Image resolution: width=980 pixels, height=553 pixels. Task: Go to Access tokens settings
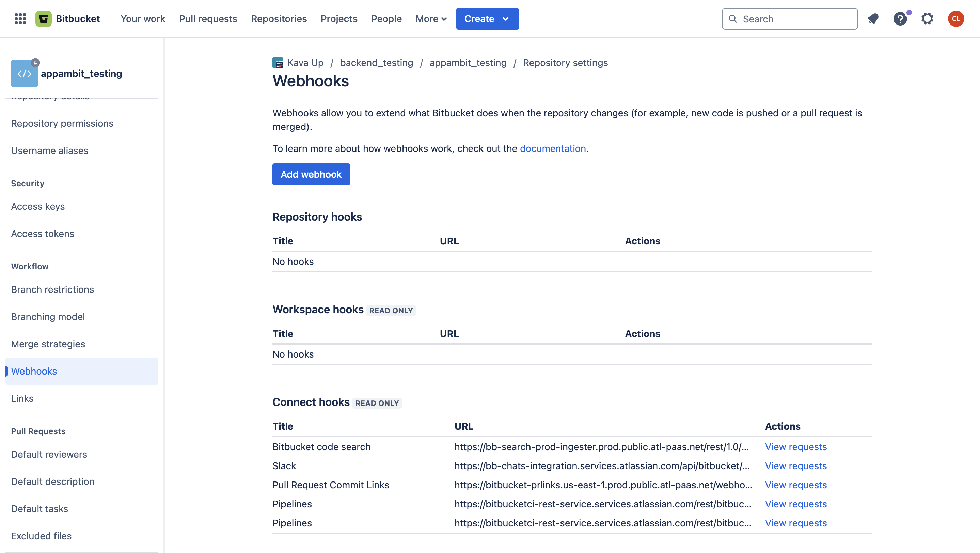(43, 234)
